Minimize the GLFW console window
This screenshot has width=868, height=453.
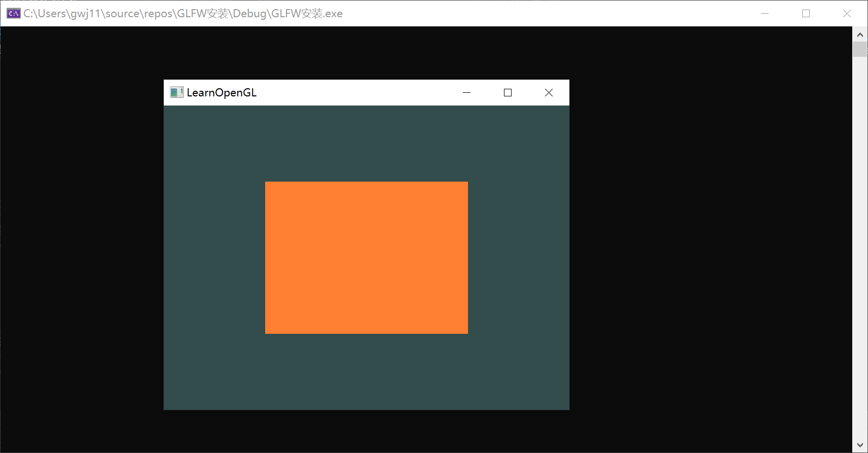point(765,14)
